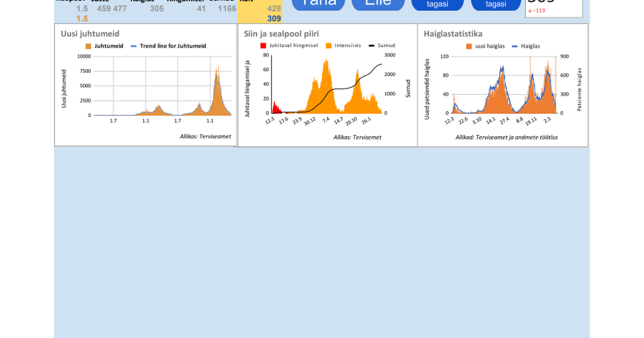644x338 pixels.
Task: Select the red ↓−119 change indicator
Action: 536,10
